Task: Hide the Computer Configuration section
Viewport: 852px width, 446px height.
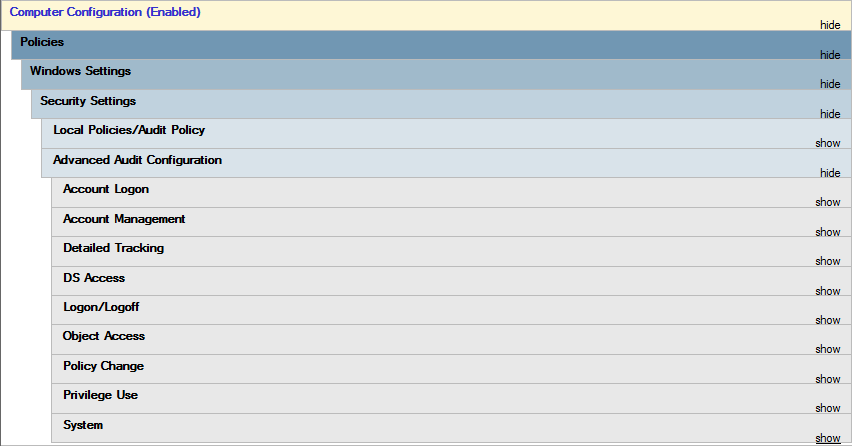Action: (x=829, y=25)
